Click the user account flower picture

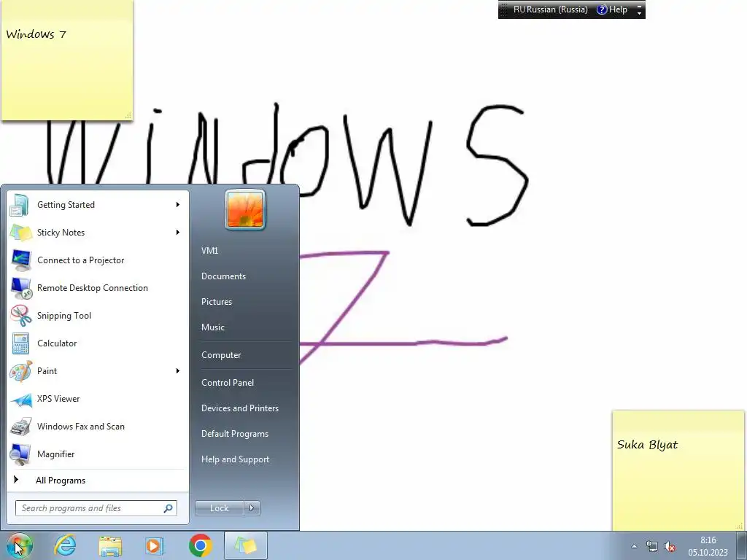245,209
